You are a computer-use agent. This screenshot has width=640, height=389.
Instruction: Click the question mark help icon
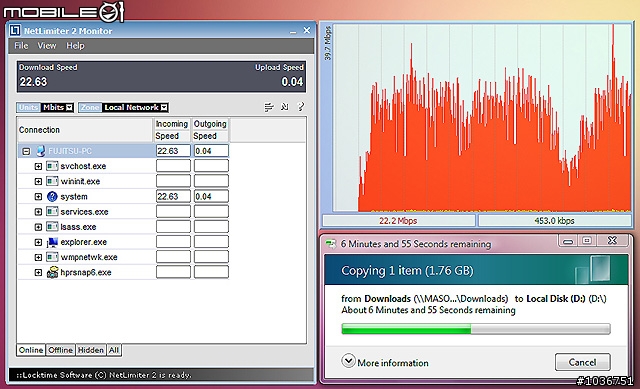pos(301,107)
